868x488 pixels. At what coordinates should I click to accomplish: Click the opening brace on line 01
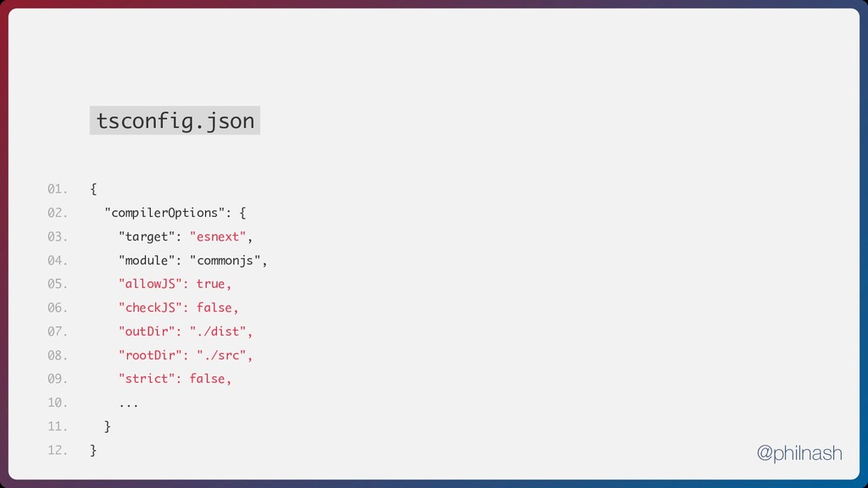click(93, 189)
